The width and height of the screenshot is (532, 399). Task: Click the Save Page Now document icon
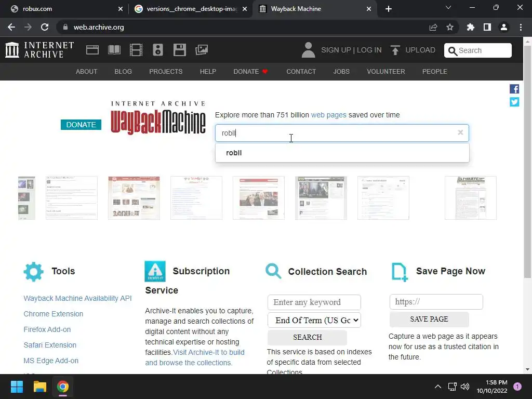coord(400,272)
